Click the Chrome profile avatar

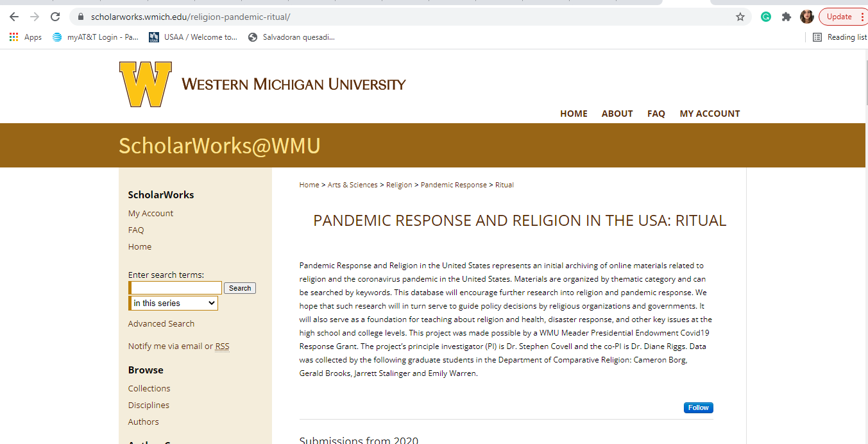pos(806,17)
